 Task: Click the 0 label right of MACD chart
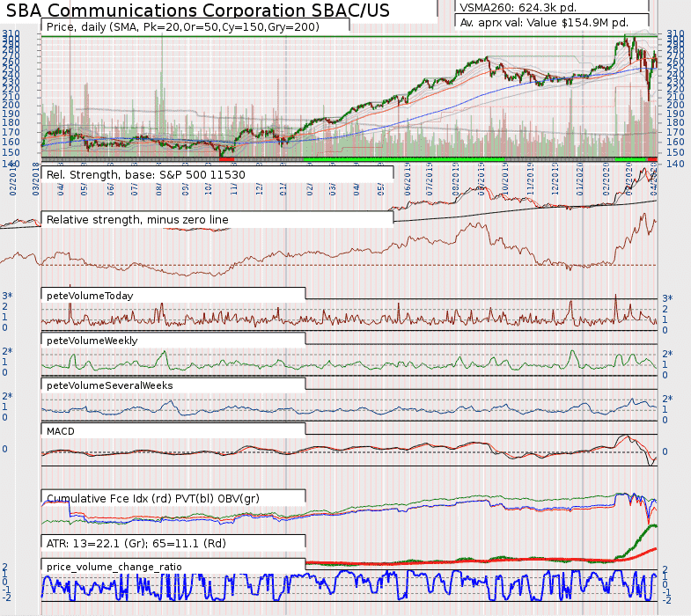point(665,451)
